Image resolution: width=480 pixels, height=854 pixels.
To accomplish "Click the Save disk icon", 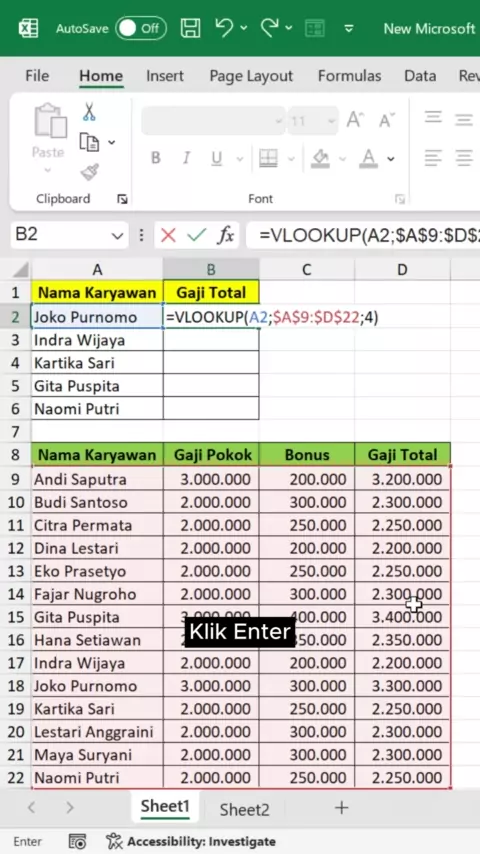I will pos(190,28).
